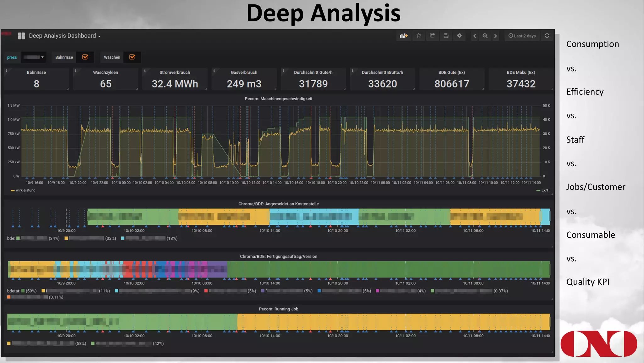Click the share dashboard icon
644x363 pixels.
pyautogui.click(x=432, y=36)
